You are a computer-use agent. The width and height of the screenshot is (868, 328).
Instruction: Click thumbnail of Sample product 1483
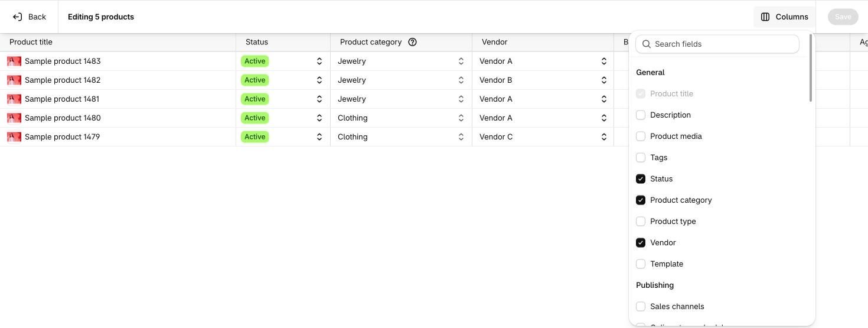click(x=14, y=61)
